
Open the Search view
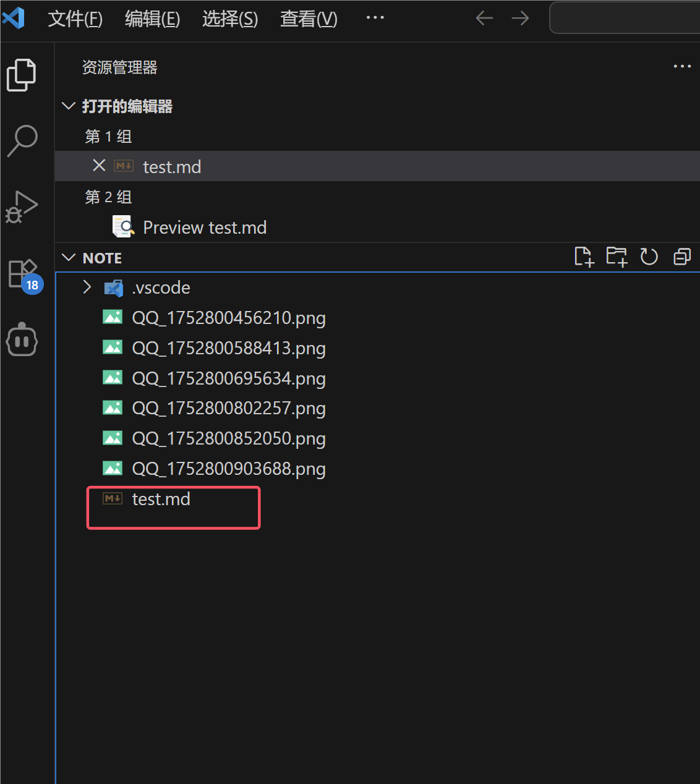coord(22,141)
